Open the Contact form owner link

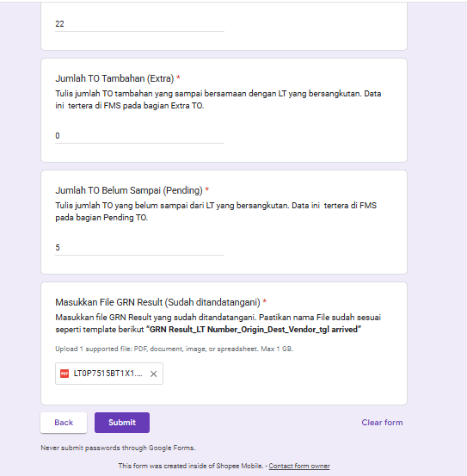click(299, 466)
